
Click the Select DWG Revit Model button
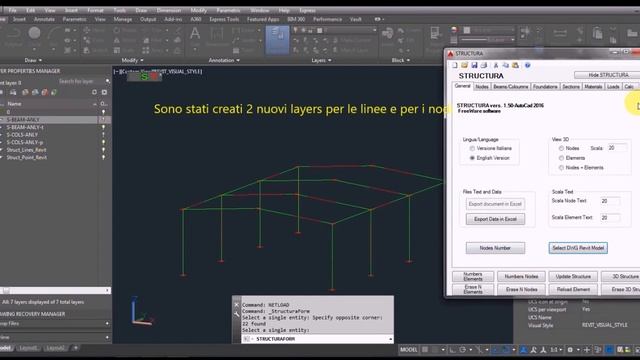(578, 248)
